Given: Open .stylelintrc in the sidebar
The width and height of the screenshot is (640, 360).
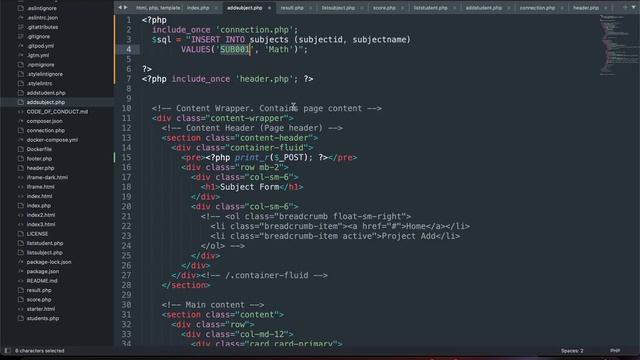Looking at the screenshot, I should (x=40, y=83).
